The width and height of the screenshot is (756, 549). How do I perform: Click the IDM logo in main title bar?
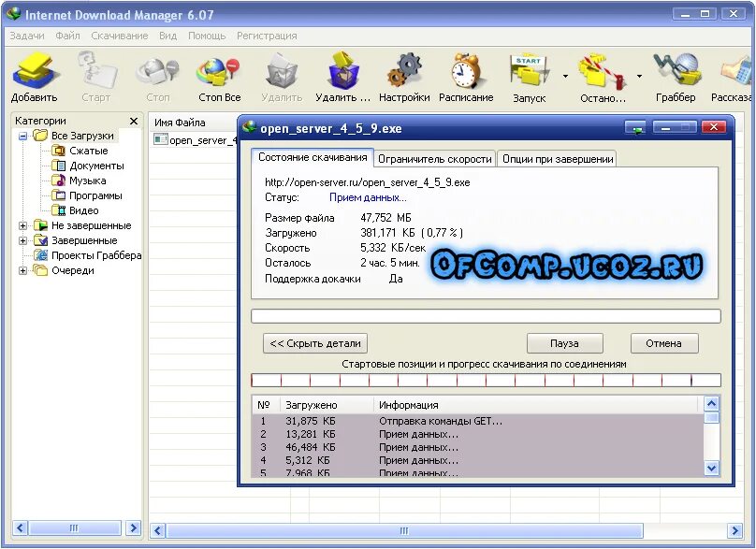click(x=13, y=13)
